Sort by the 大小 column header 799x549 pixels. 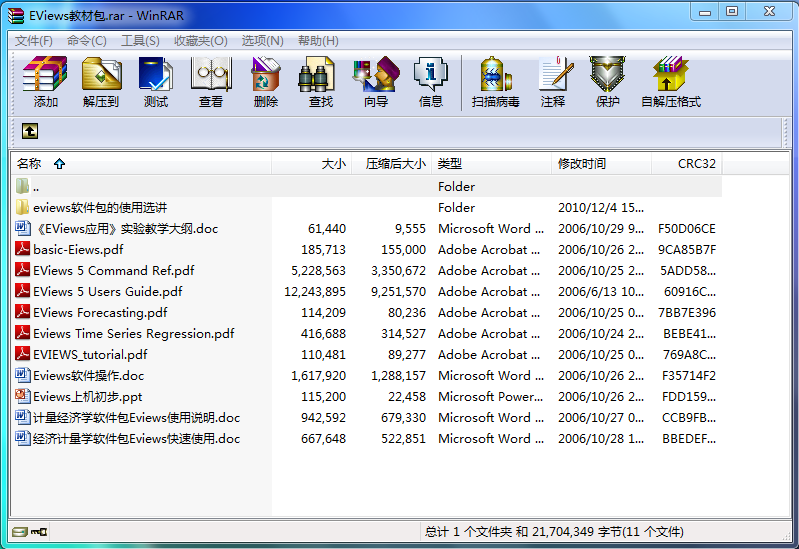(x=311, y=164)
